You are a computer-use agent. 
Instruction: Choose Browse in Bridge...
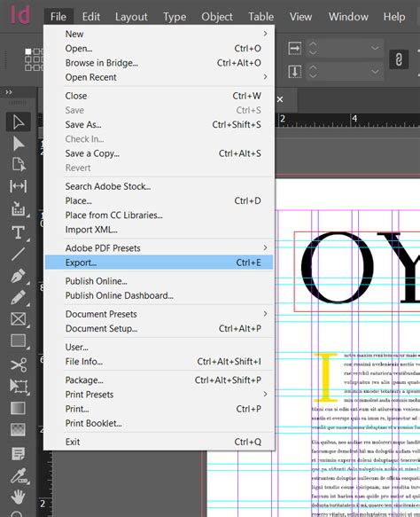pyautogui.click(x=159, y=63)
